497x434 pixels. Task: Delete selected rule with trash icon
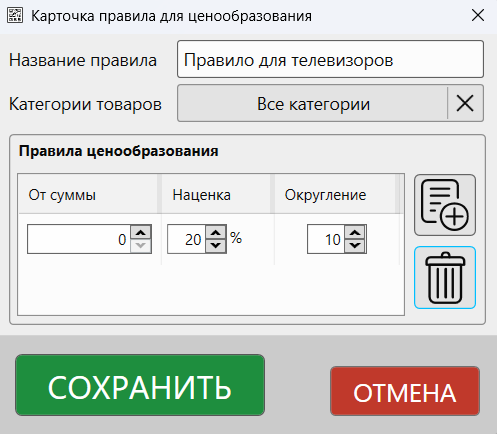tap(445, 278)
